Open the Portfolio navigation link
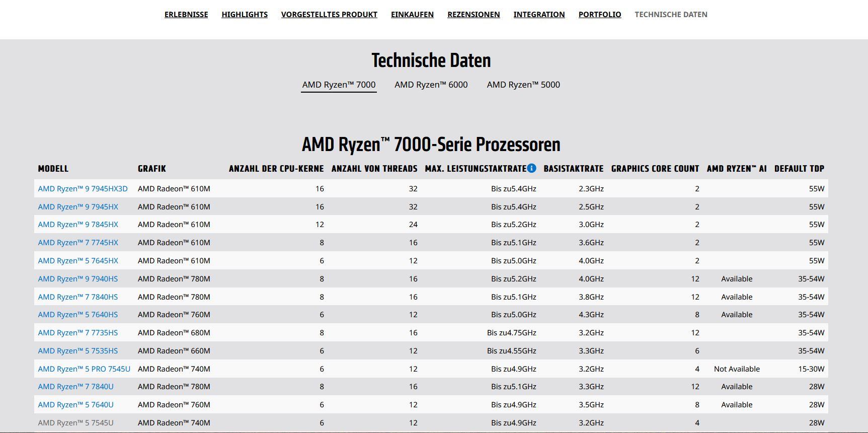The image size is (868, 433). click(x=600, y=15)
